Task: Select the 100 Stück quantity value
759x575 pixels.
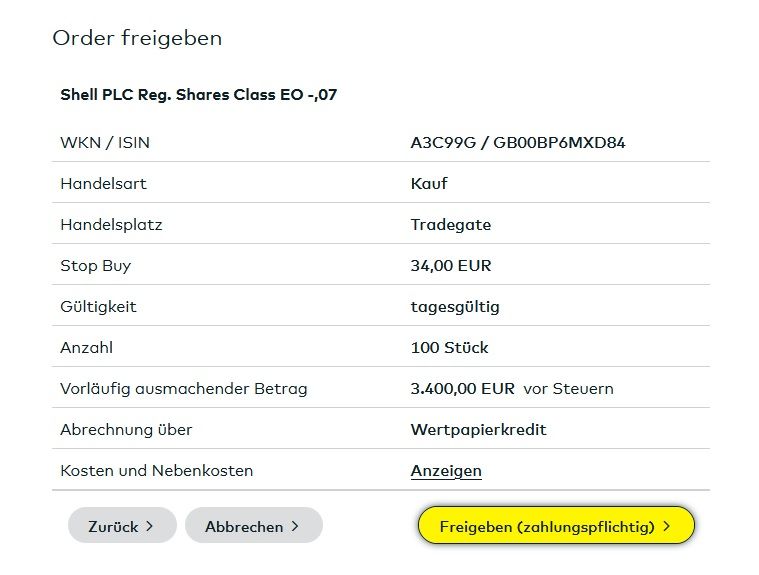Action: point(450,348)
